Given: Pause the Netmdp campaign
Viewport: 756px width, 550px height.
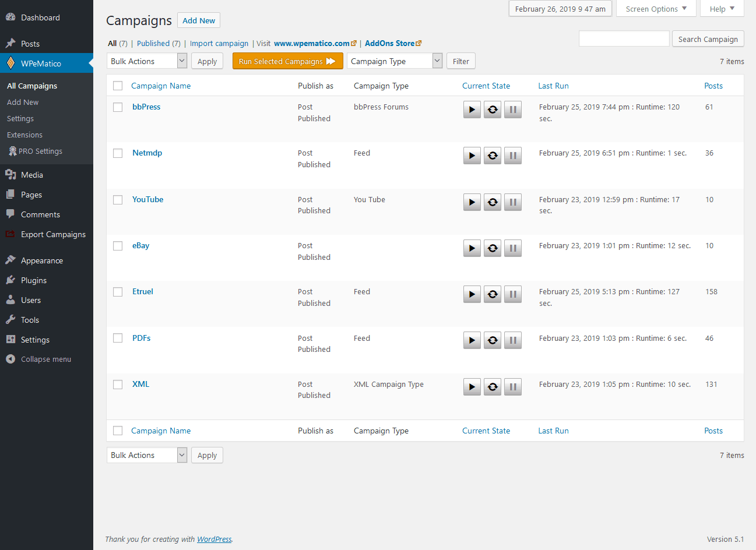Looking at the screenshot, I should pyautogui.click(x=512, y=155).
